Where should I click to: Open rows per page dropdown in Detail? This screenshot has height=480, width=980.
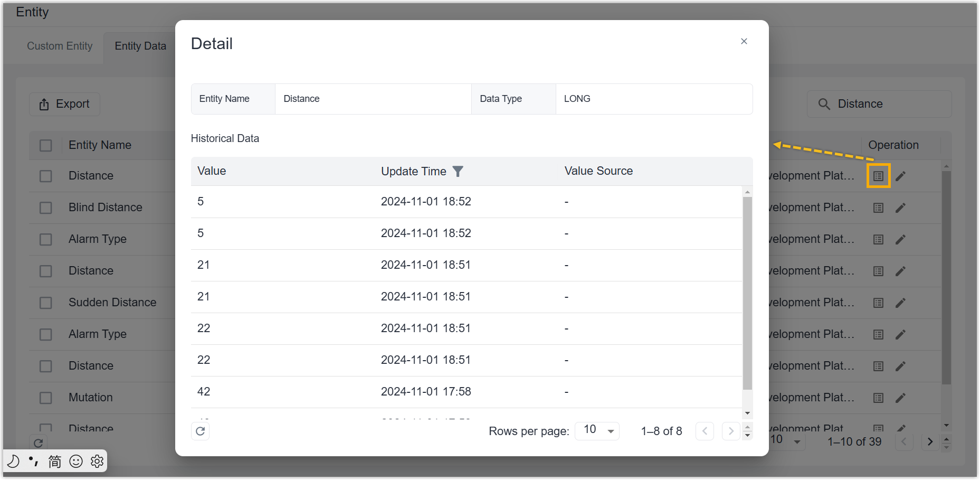click(x=597, y=431)
